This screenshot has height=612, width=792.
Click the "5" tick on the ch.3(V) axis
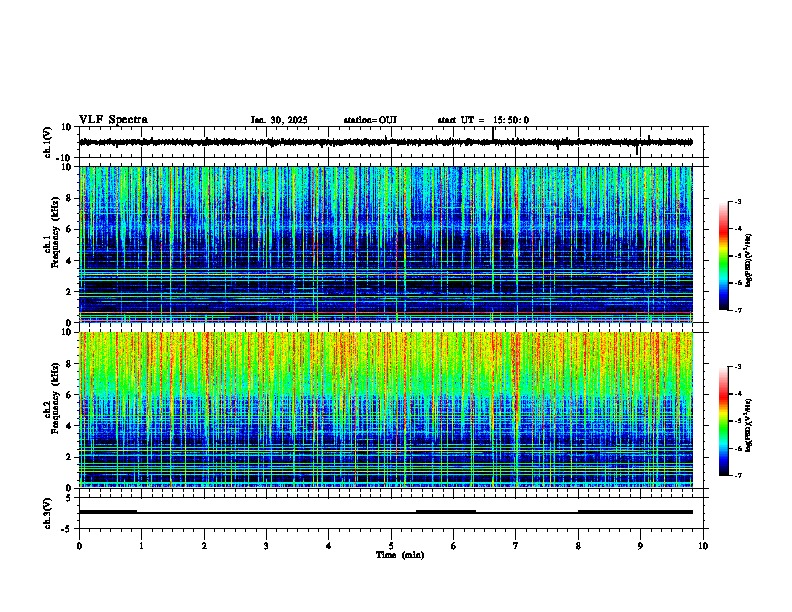[69, 498]
